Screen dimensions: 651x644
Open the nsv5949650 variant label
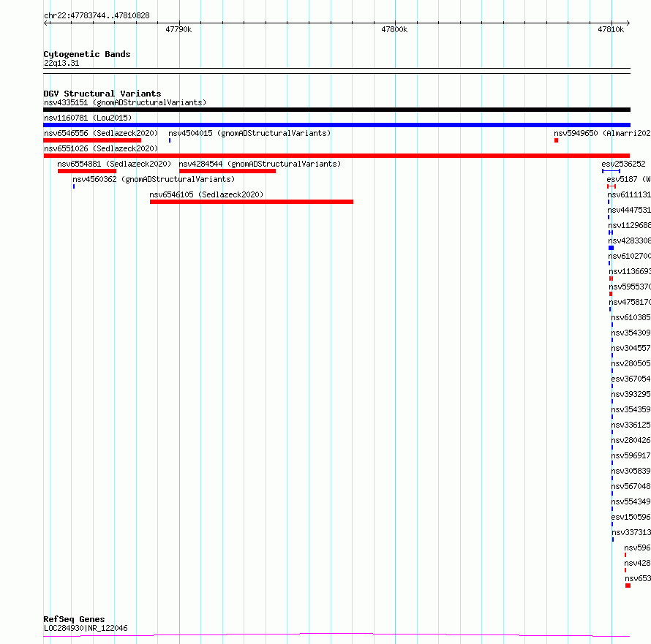[602, 133]
